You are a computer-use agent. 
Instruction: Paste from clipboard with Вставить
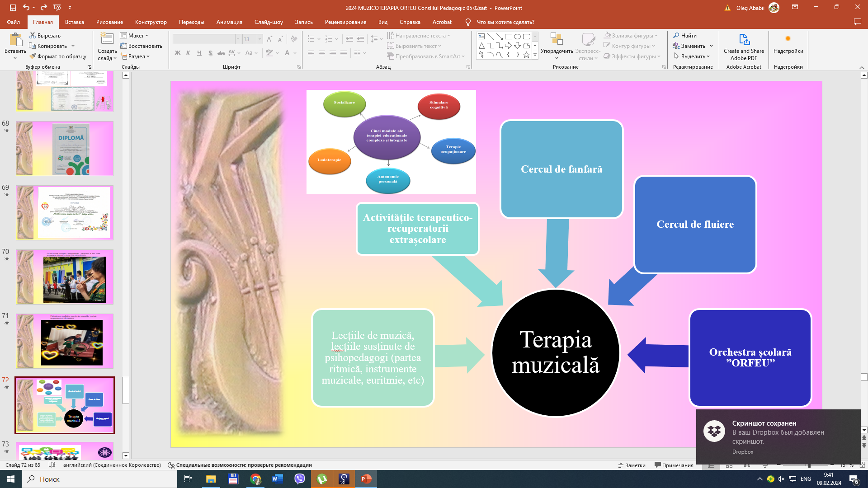point(15,46)
